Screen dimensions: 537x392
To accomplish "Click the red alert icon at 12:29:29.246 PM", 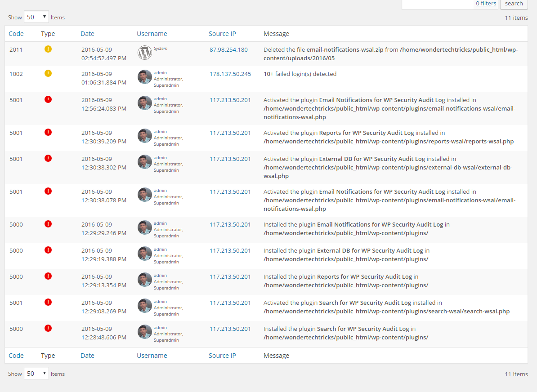I will pyautogui.click(x=48, y=224).
